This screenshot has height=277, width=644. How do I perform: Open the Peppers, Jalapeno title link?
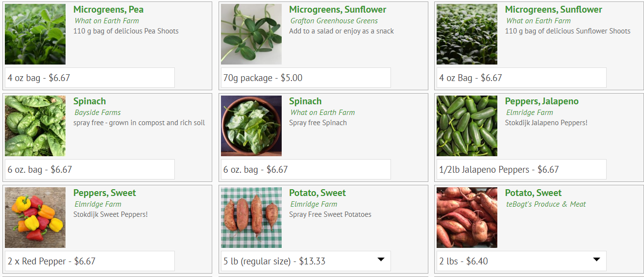[x=542, y=101]
